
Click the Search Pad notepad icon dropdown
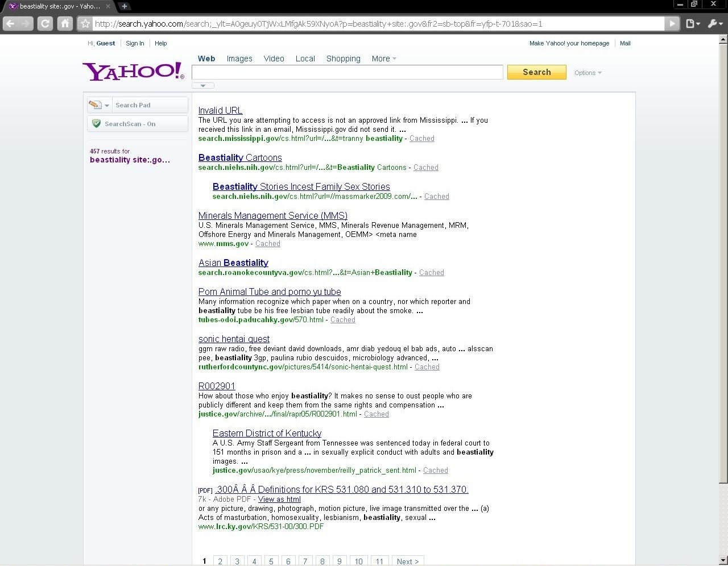pyautogui.click(x=99, y=105)
